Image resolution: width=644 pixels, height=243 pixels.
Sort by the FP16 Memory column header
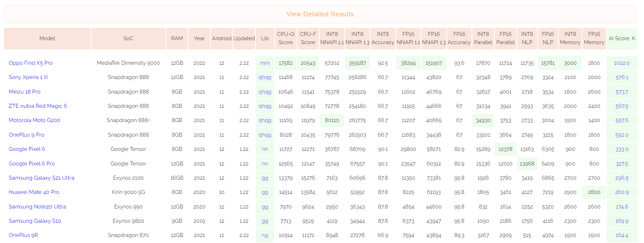(x=594, y=38)
